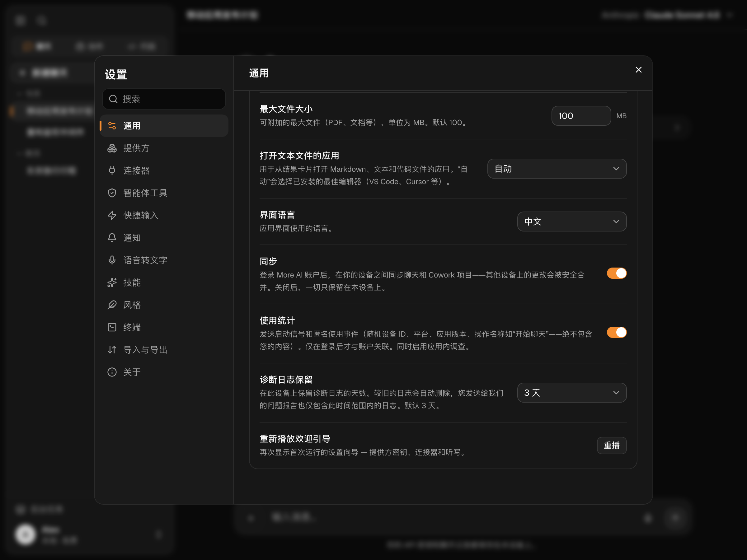Click the 通知 bell icon
This screenshot has width=747, height=560.
pyautogui.click(x=112, y=238)
